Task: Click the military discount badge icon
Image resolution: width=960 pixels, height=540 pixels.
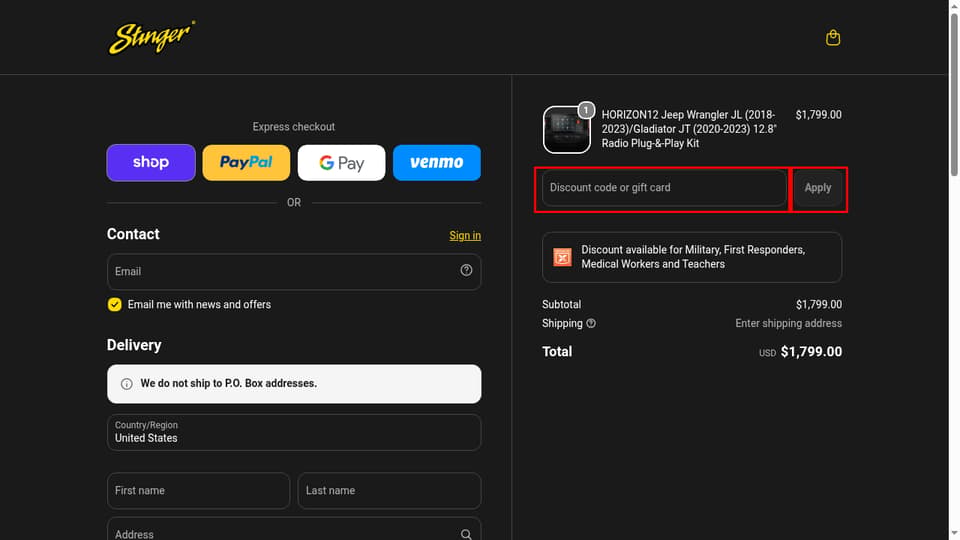Action: pos(562,257)
